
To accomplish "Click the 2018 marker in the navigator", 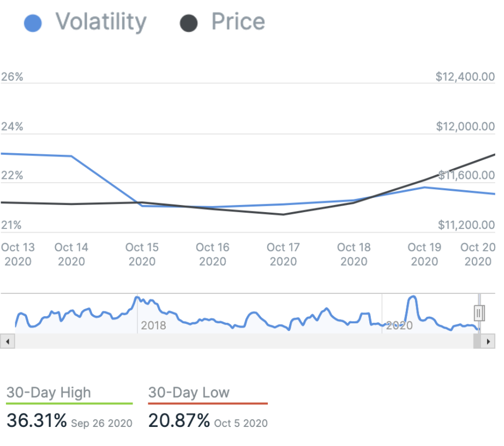I will [x=153, y=326].
